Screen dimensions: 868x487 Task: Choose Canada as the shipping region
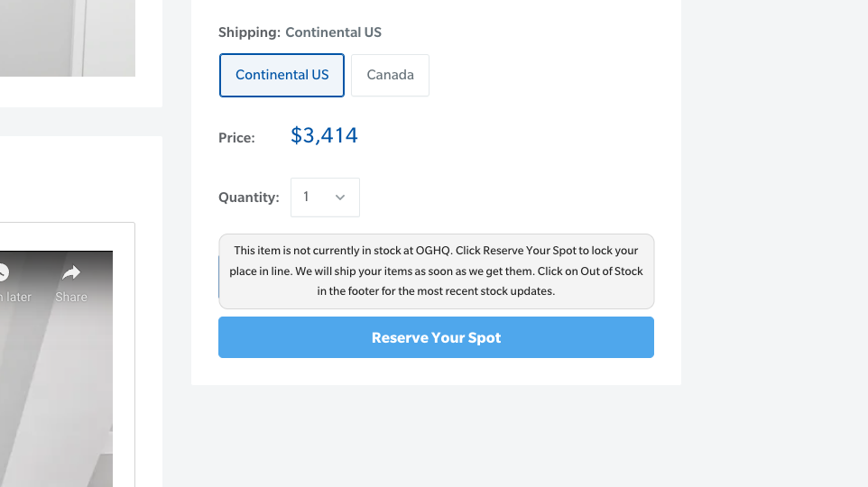[x=390, y=75]
